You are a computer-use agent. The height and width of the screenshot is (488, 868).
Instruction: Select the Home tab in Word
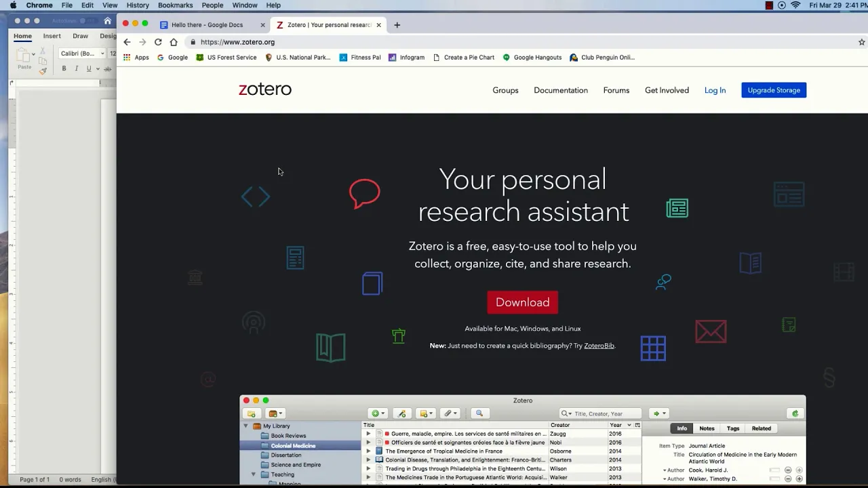22,36
